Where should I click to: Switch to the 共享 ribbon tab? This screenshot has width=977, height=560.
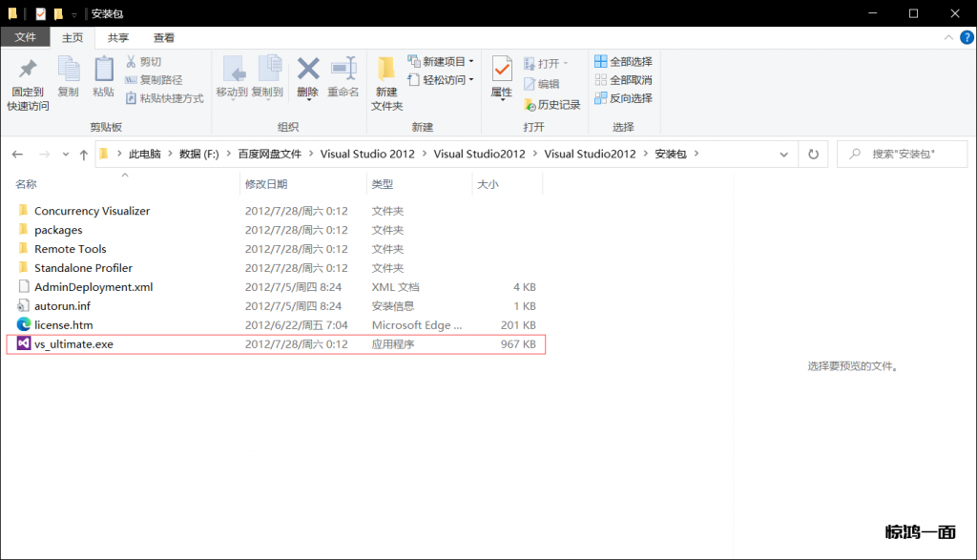tap(118, 38)
